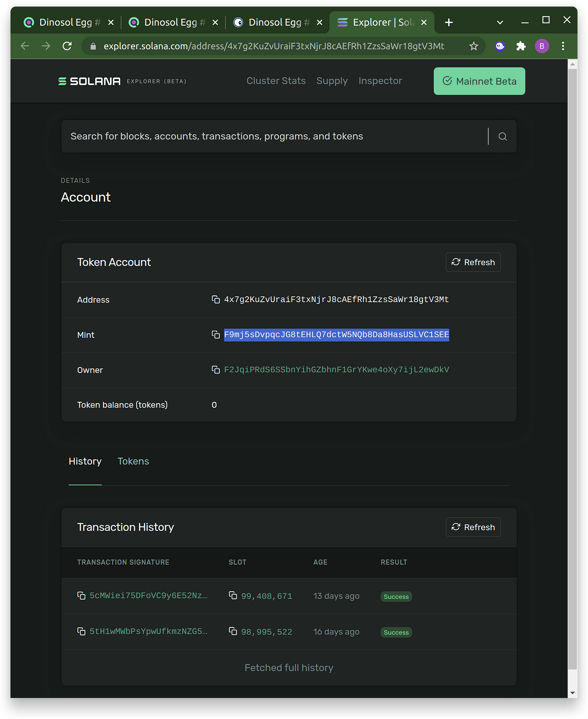
Task: Open the browser Extensions puzzle icon
Action: (x=521, y=46)
